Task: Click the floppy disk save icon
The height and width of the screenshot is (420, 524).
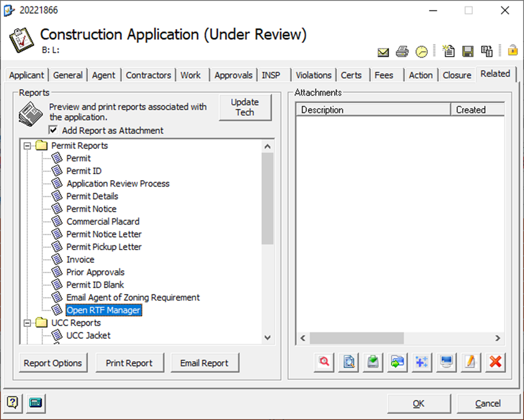Action: pyautogui.click(x=468, y=52)
